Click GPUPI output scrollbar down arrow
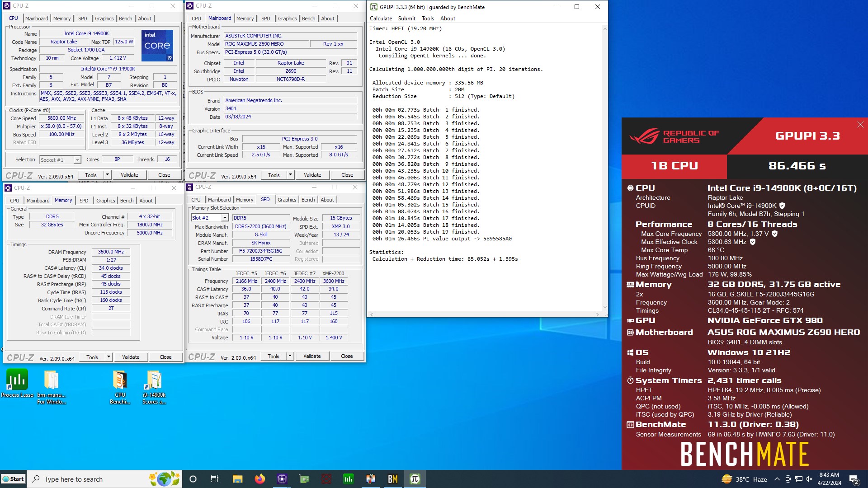The width and height of the screenshot is (868, 488). coord(604,307)
